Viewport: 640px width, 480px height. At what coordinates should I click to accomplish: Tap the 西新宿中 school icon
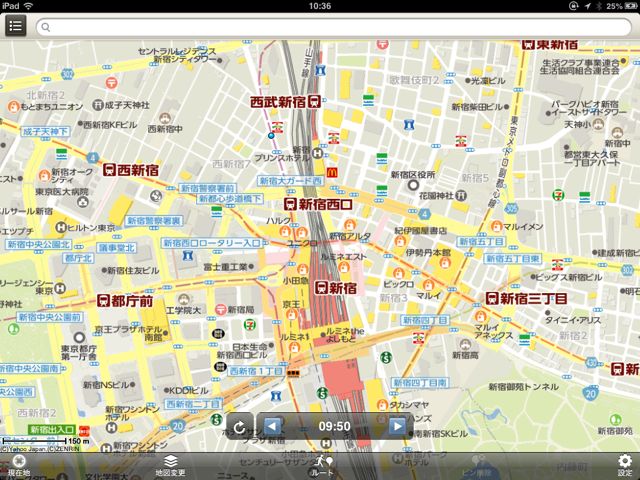(x=165, y=118)
